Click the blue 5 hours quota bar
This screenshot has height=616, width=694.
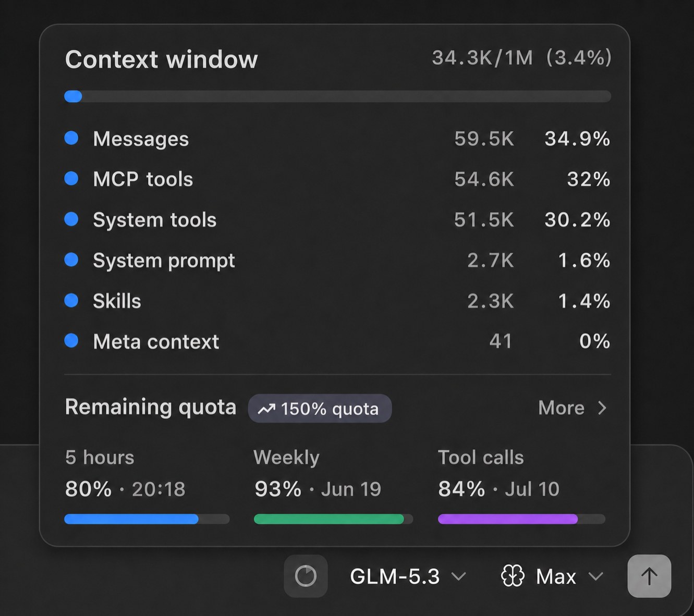click(147, 519)
